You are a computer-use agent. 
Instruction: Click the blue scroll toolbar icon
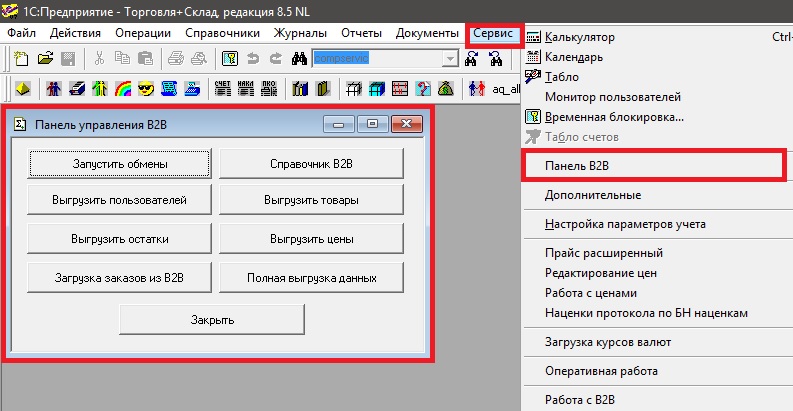coord(169,89)
